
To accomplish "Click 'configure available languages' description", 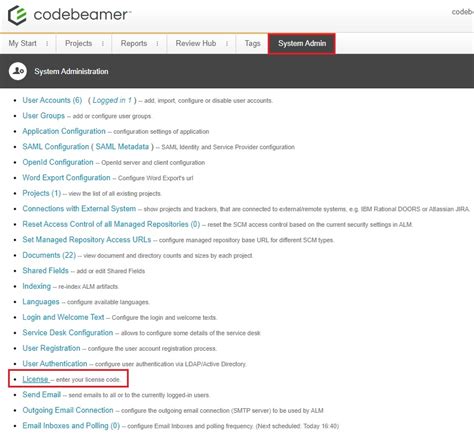I will [108, 302].
